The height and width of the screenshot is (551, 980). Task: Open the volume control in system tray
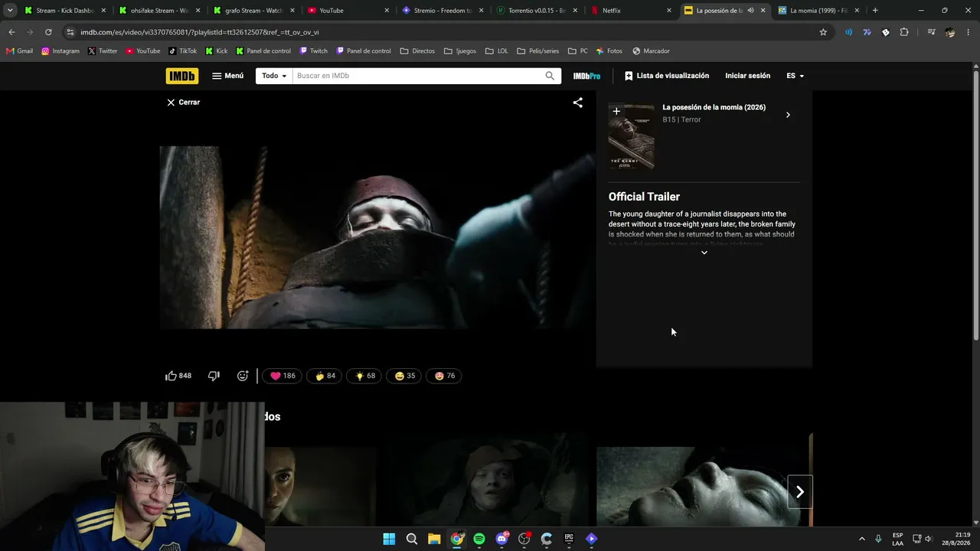pyautogui.click(x=929, y=539)
